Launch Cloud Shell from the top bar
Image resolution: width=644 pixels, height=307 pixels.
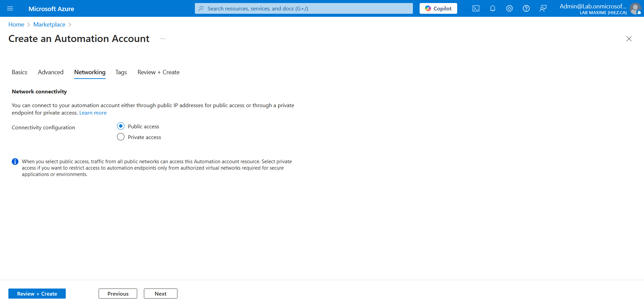pyautogui.click(x=476, y=8)
